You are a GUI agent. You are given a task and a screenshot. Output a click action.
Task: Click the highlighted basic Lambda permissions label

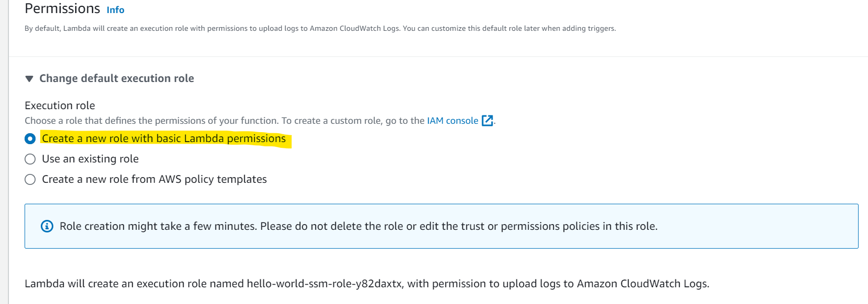(164, 138)
